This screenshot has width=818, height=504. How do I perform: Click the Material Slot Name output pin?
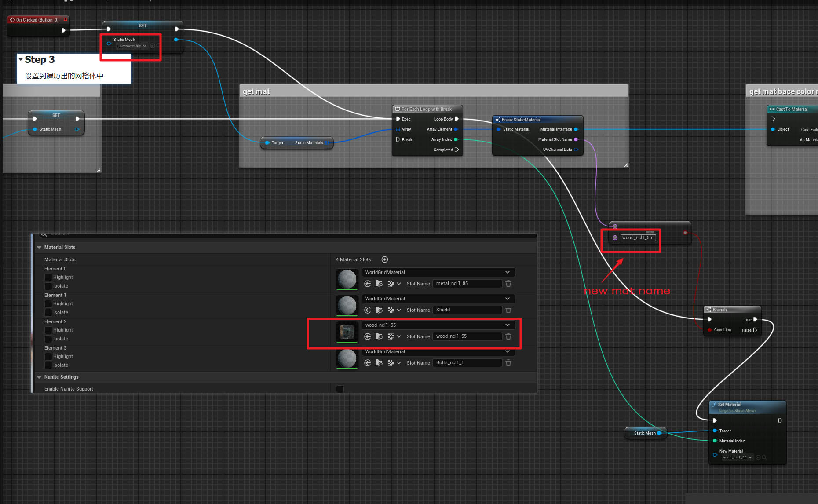pos(576,139)
